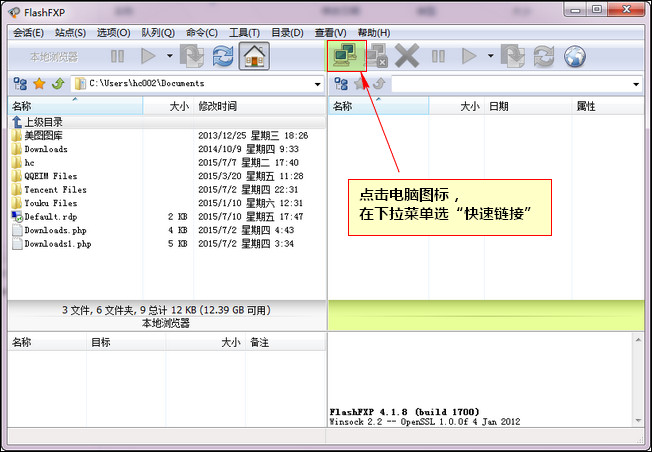652x452 pixels.
Task: Click the log pane scroll down arrow
Action: 638,421
